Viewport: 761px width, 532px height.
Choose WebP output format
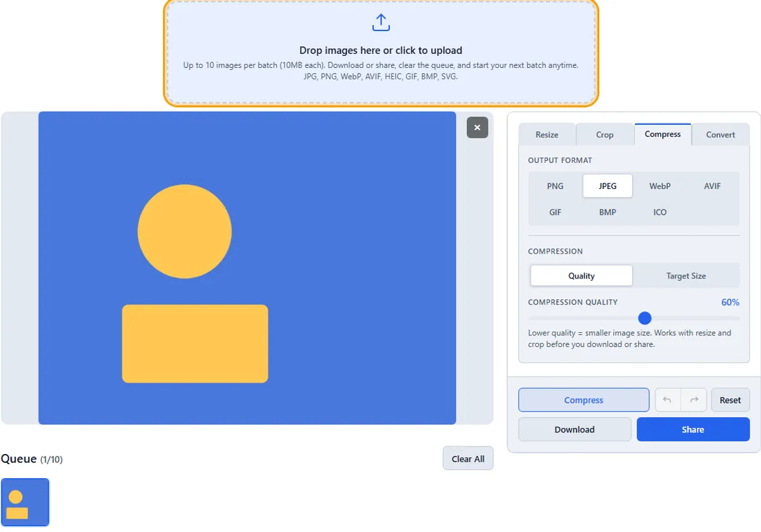(660, 186)
